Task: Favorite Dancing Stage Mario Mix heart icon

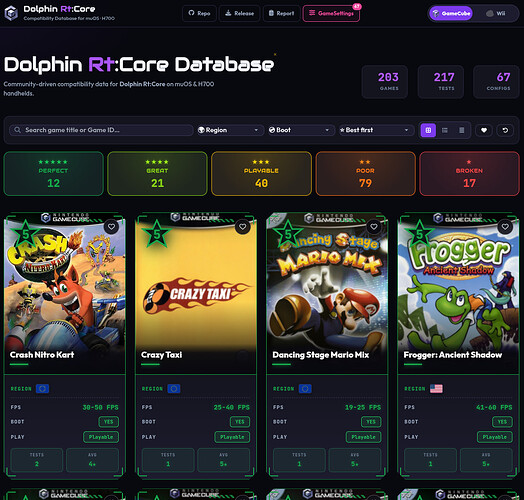Action: pos(374,227)
